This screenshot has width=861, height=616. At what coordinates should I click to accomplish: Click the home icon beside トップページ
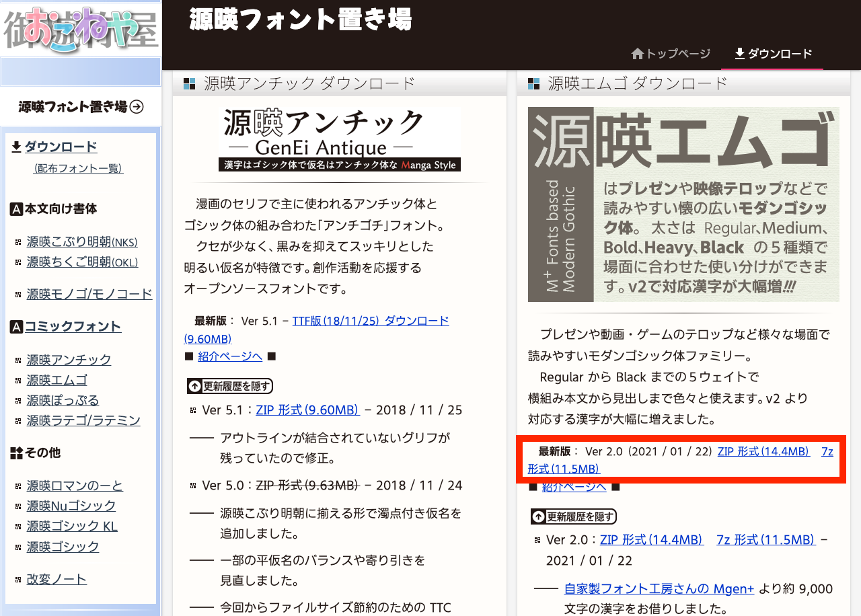[638, 54]
